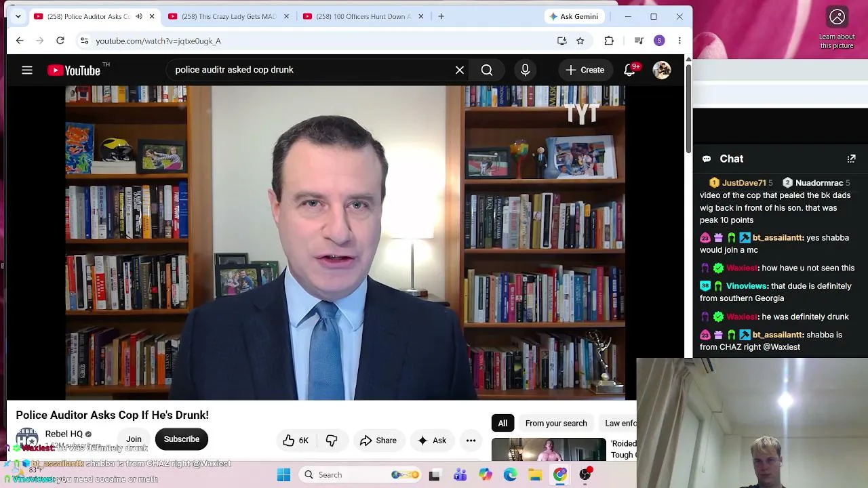Go to the YouTube home logo
Viewport: 868px width, 488px height.
(x=74, y=70)
